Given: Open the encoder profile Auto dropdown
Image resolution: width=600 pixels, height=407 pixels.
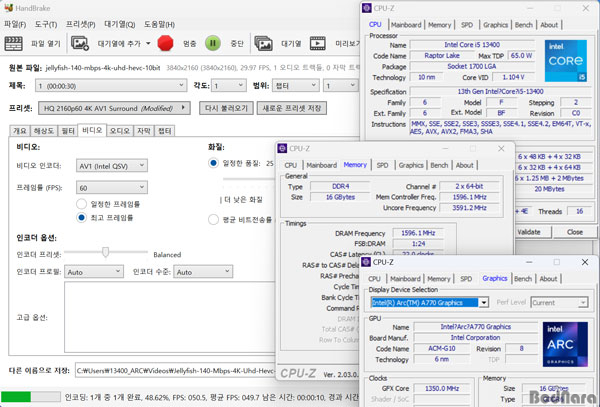Looking at the screenshot, I should tap(94, 272).
